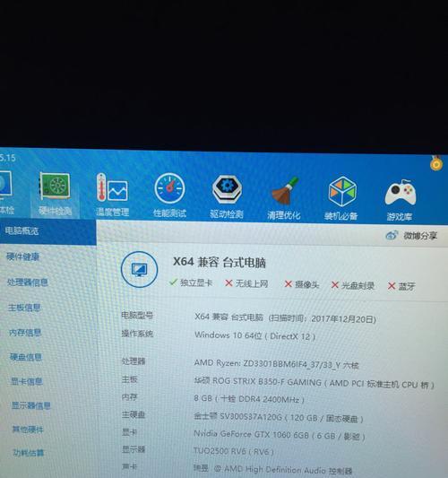Screen dimensions: 448x478
Task: Click the X64 兼容 台式电脑 heading
Action: click(220, 262)
